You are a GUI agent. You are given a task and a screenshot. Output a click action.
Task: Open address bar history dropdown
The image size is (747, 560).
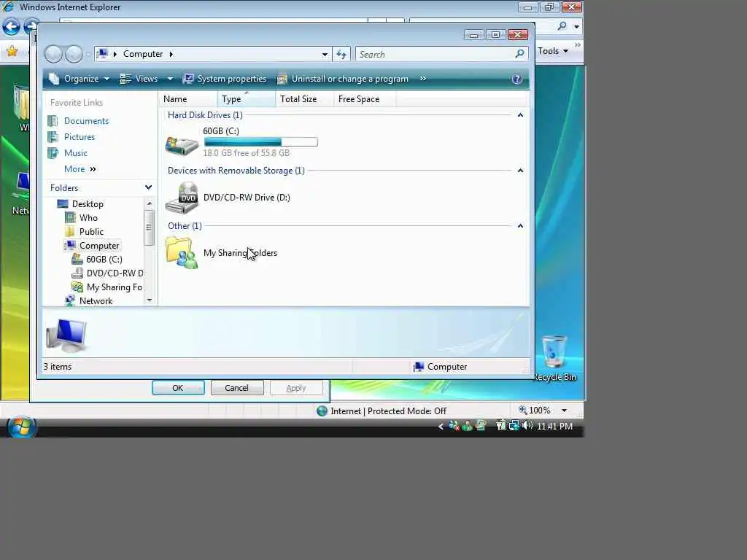(x=325, y=54)
